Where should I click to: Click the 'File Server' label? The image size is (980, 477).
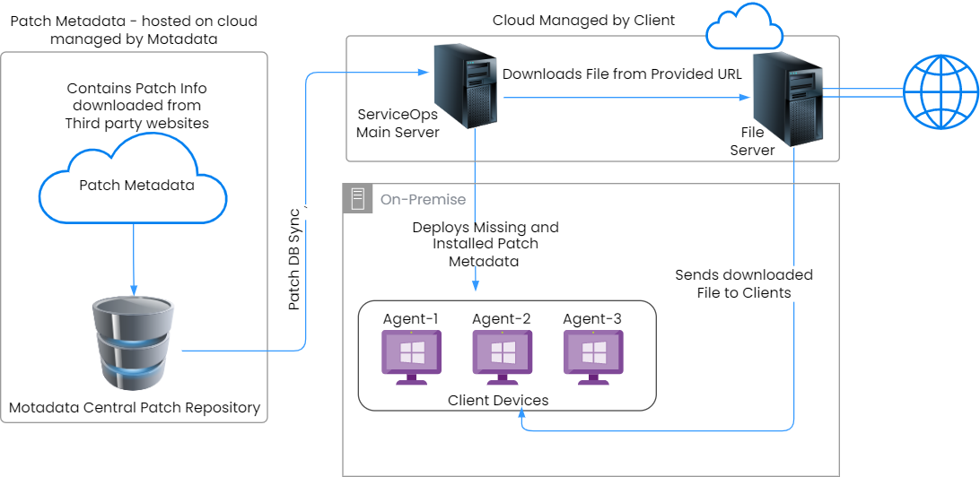pyautogui.click(x=752, y=141)
